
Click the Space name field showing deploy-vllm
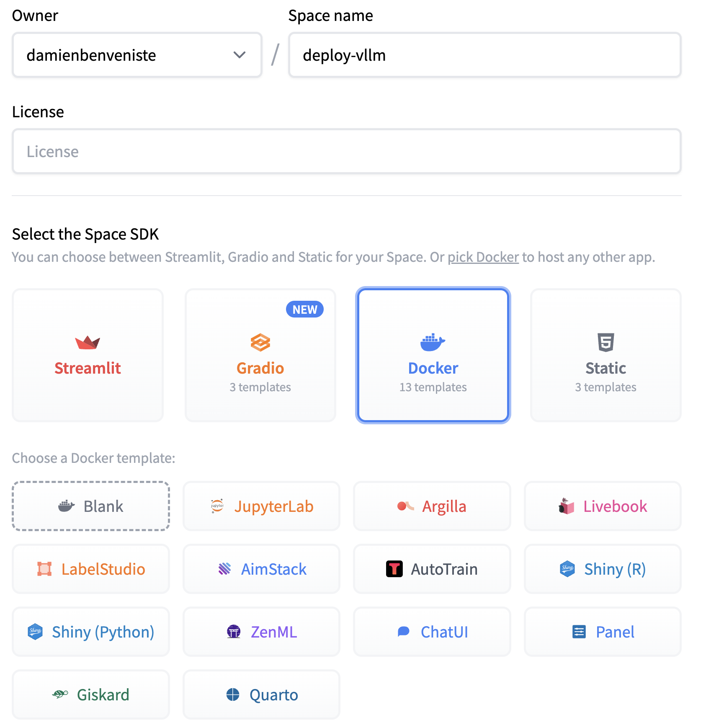pyautogui.click(x=484, y=55)
